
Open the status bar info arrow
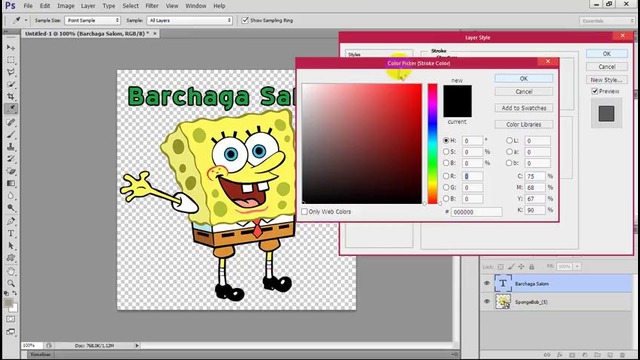point(137,345)
